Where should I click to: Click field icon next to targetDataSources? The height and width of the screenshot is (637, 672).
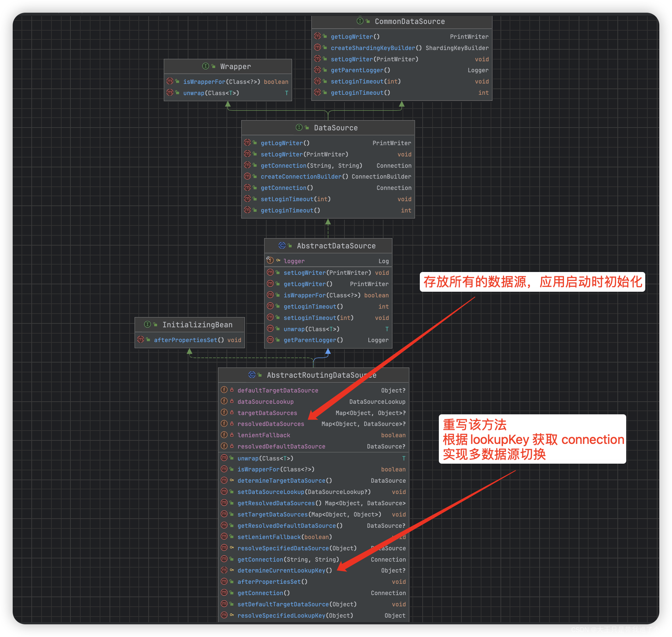pyautogui.click(x=224, y=413)
